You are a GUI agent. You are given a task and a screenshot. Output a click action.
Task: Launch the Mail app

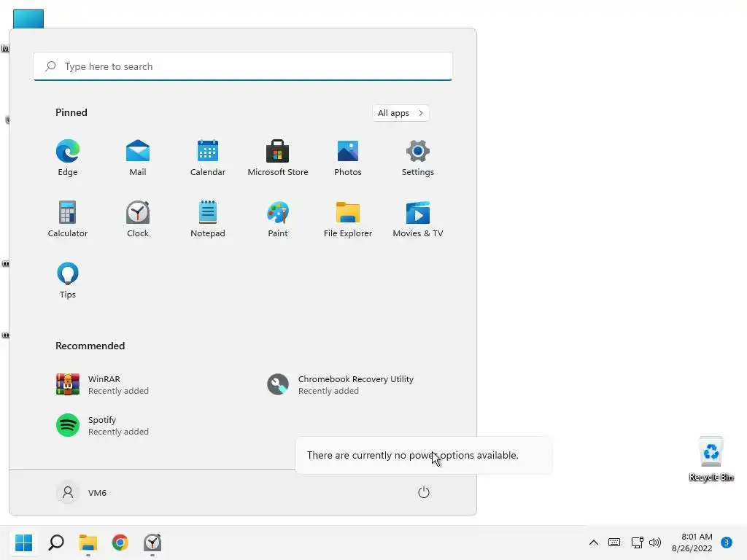click(138, 158)
